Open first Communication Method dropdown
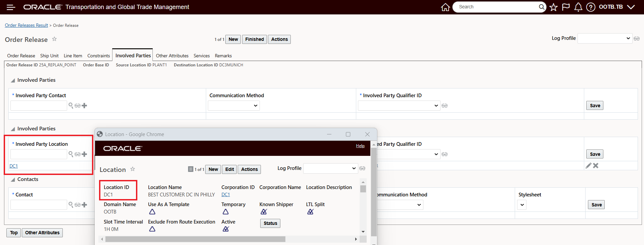This screenshot has width=644, height=245. click(234, 106)
